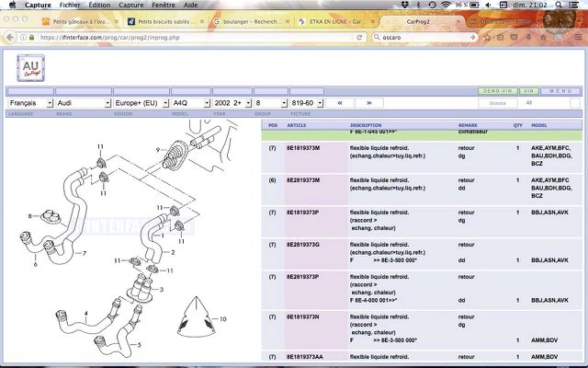Screen dimensions: 588x368
Task: Go back with browser back arrow
Action: (x=10, y=37)
